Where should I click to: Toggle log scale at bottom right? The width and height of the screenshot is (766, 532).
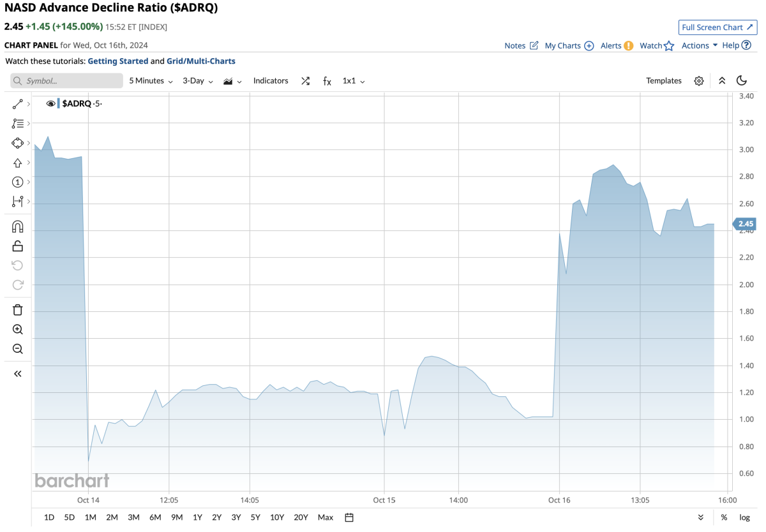tap(744, 517)
